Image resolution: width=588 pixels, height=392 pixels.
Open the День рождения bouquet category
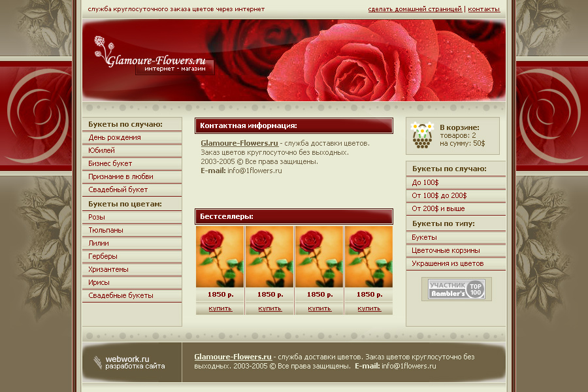point(115,137)
